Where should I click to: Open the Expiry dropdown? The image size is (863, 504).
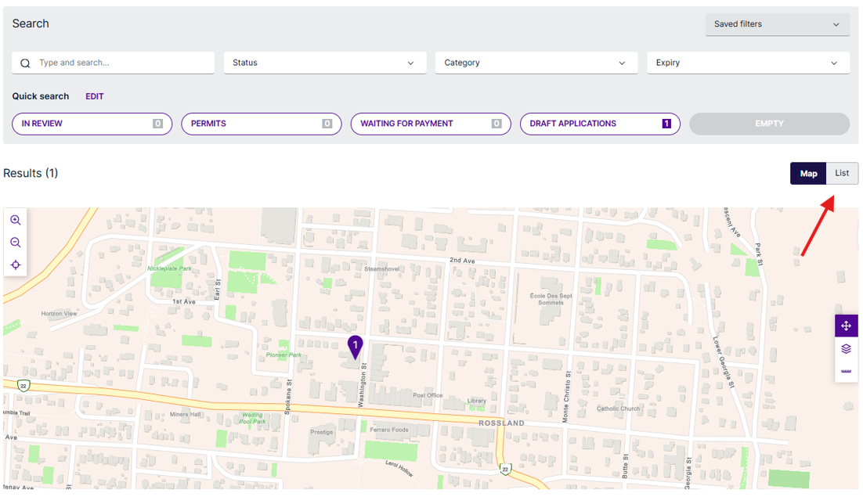747,63
